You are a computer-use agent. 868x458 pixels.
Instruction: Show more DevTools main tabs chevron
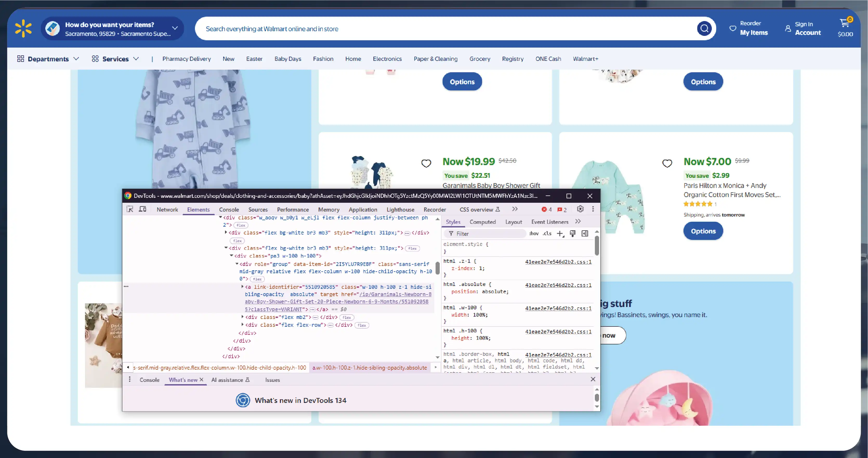point(515,209)
